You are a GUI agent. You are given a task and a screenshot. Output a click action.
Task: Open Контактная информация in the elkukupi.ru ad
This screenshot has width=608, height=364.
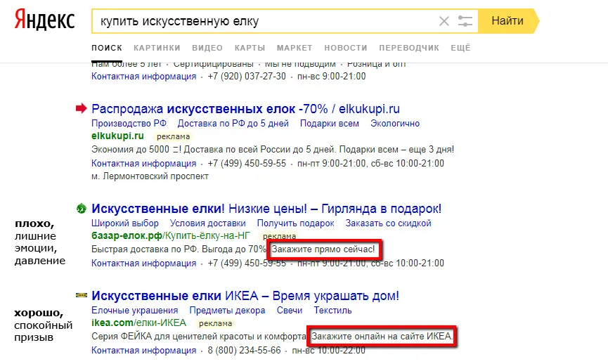pyautogui.click(x=144, y=163)
